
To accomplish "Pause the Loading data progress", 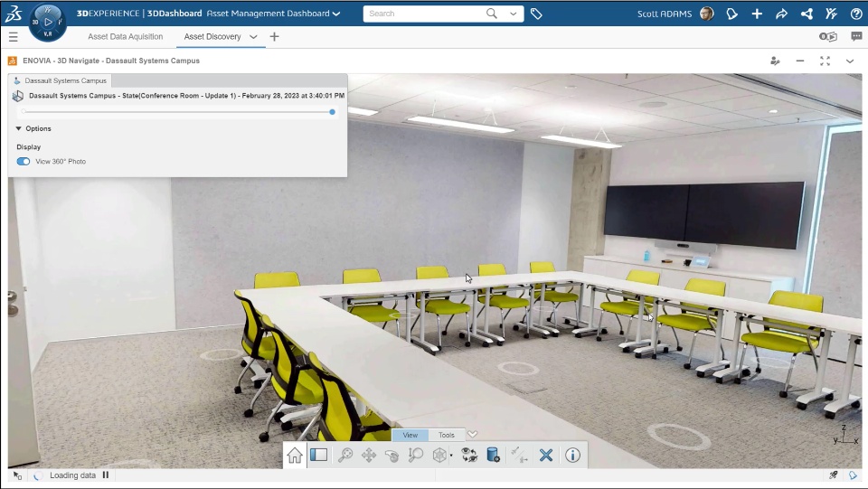I will (106, 475).
